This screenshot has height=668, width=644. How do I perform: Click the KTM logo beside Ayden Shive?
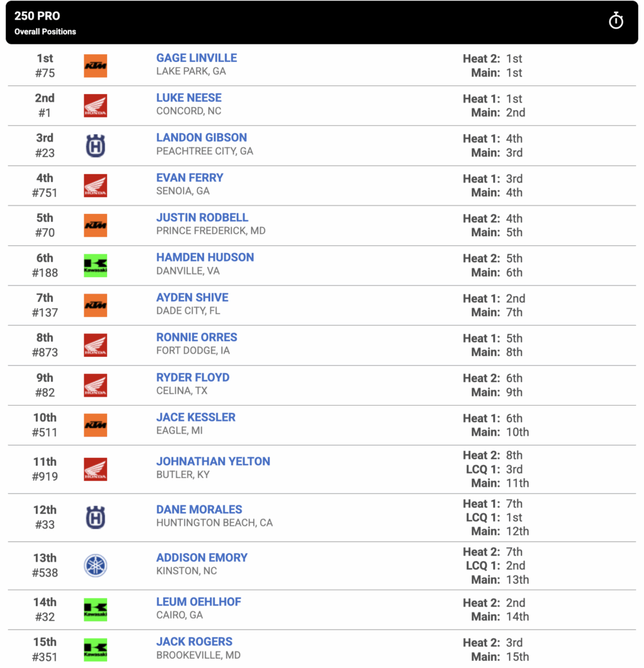tap(95, 305)
